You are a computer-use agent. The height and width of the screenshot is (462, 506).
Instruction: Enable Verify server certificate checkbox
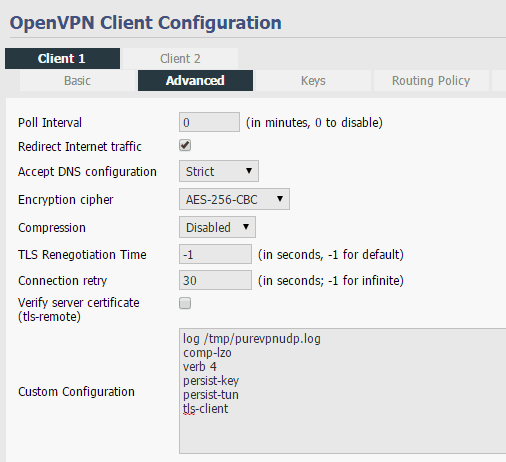click(x=185, y=303)
